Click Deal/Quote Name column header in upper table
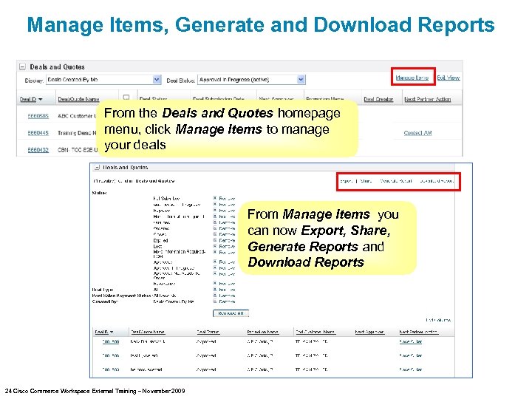The width and height of the screenshot is (532, 399). click(78, 99)
